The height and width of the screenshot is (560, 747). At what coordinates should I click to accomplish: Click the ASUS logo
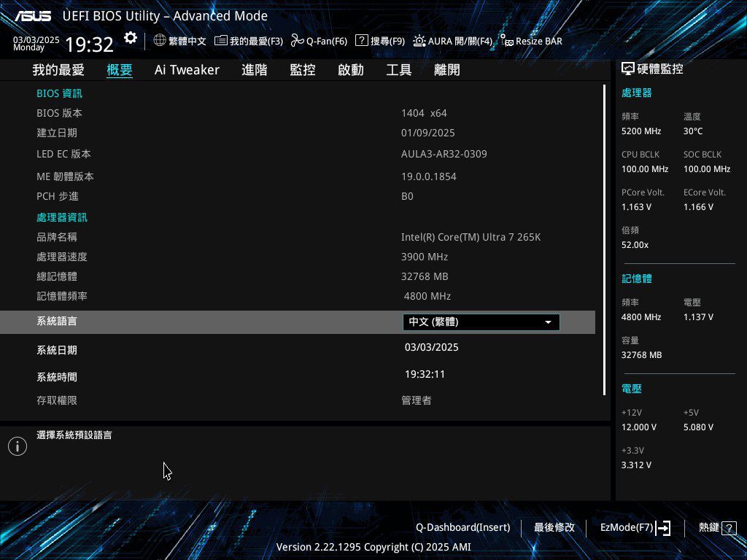tap(33, 16)
